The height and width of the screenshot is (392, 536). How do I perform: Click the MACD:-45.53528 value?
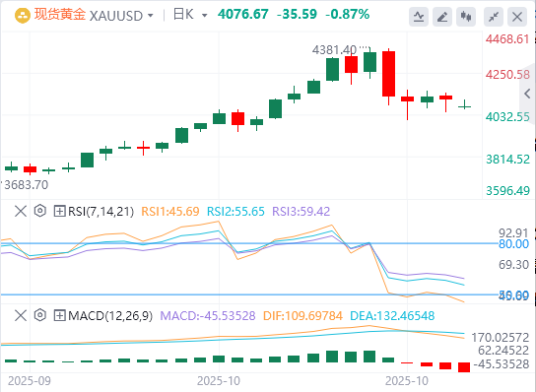click(208, 316)
